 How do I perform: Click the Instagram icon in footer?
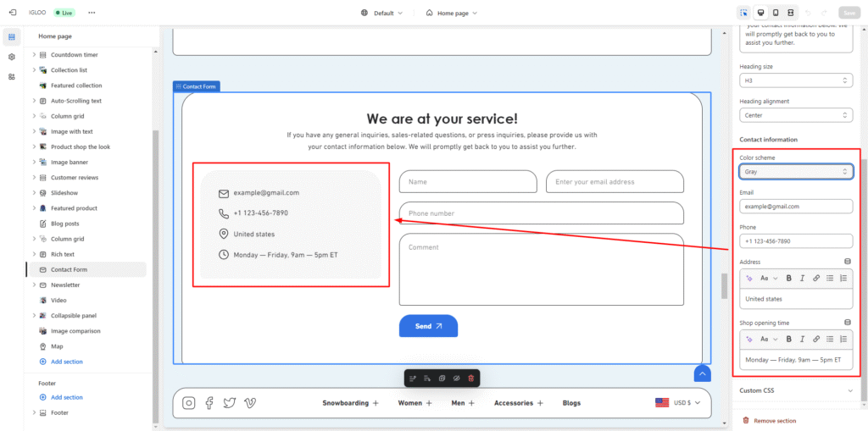click(x=189, y=403)
